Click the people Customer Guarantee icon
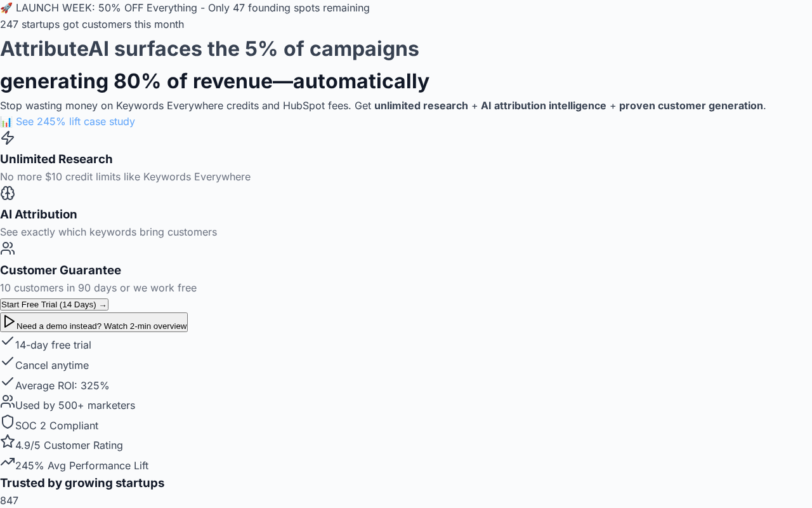This screenshot has width=812, height=508. coord(8,248)
